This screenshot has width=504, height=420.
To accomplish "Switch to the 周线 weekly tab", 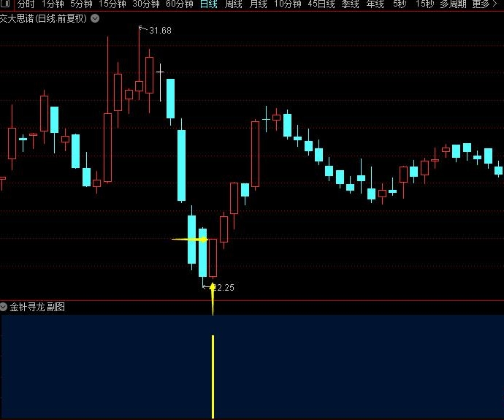I will pos(233,4).
